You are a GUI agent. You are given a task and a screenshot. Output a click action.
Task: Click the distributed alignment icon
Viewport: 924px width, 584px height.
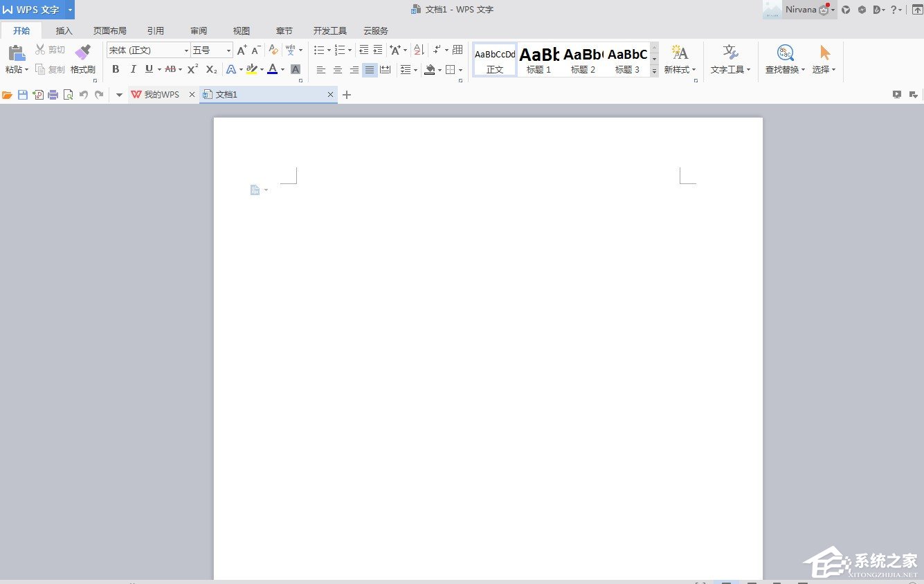point(386,69)
